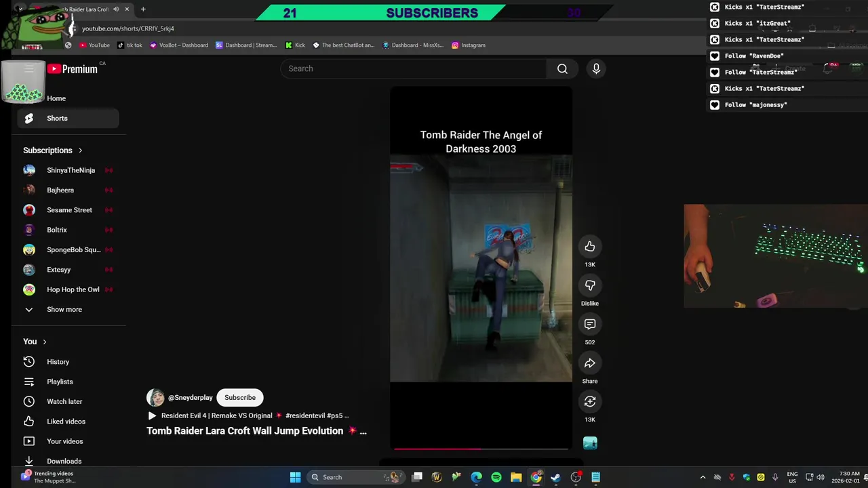
Task: Click the search magnifier button
Action: [562, 68]
